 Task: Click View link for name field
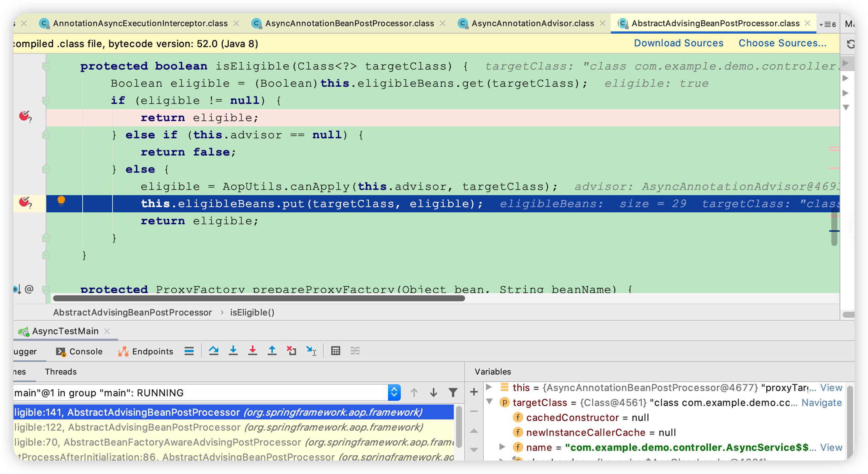831,447
